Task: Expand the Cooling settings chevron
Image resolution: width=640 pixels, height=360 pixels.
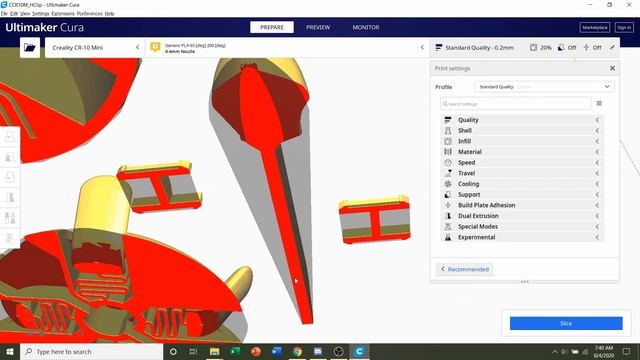Action: pos(597,184)
